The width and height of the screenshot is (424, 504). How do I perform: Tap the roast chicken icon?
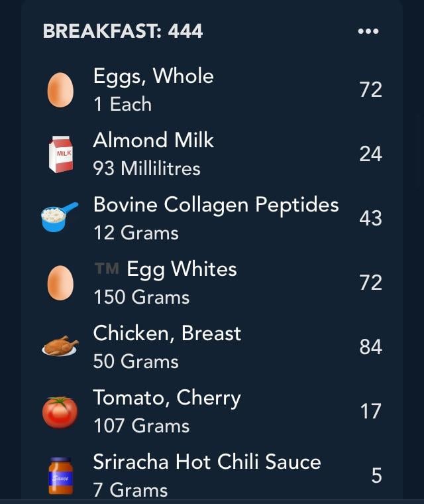pos(60,346)
